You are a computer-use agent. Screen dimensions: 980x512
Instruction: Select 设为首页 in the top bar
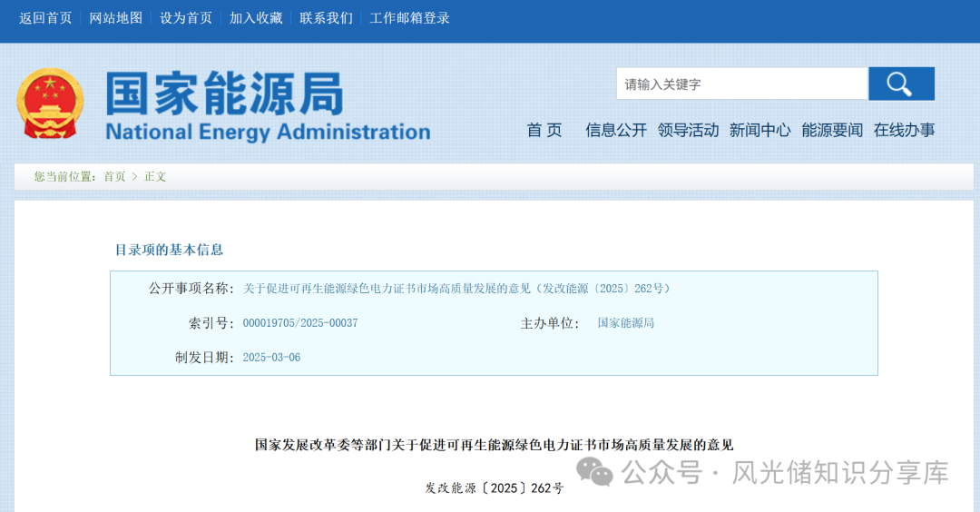point(186,18)
